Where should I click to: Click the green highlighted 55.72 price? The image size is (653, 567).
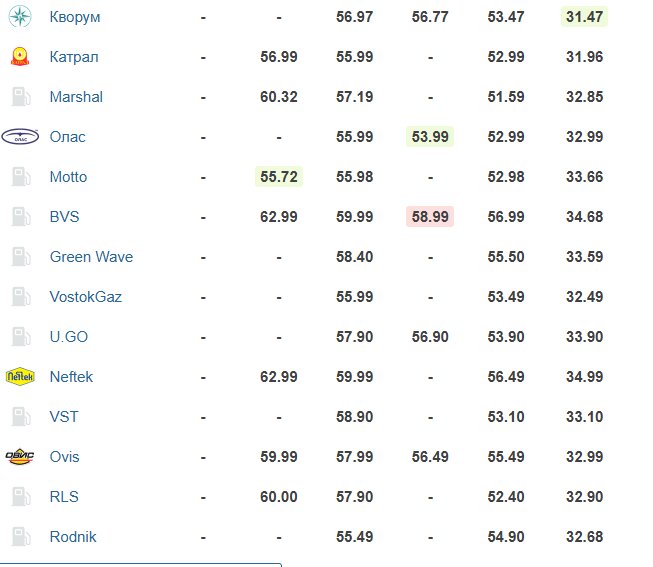[x=279, y=177]
